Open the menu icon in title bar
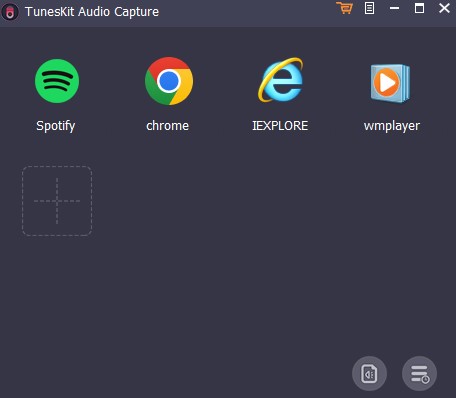 (x=369, y=8)
